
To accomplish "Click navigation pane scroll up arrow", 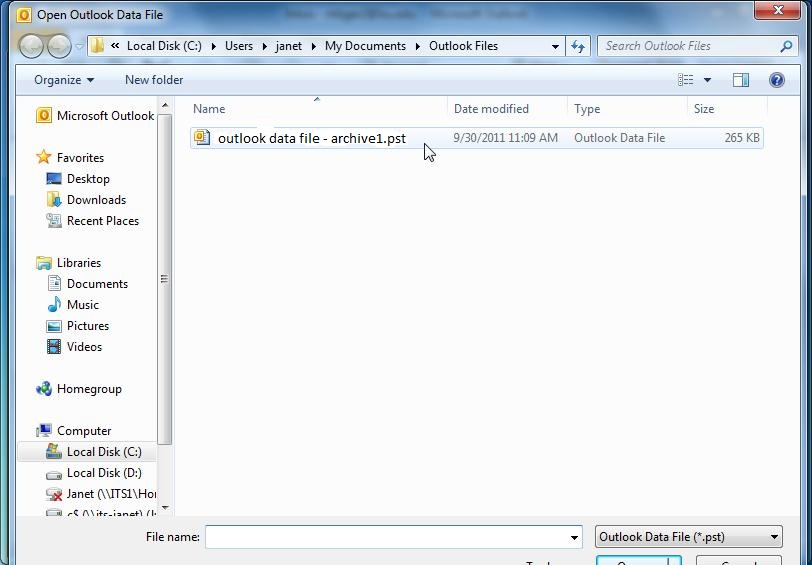I will coord(165,106).
